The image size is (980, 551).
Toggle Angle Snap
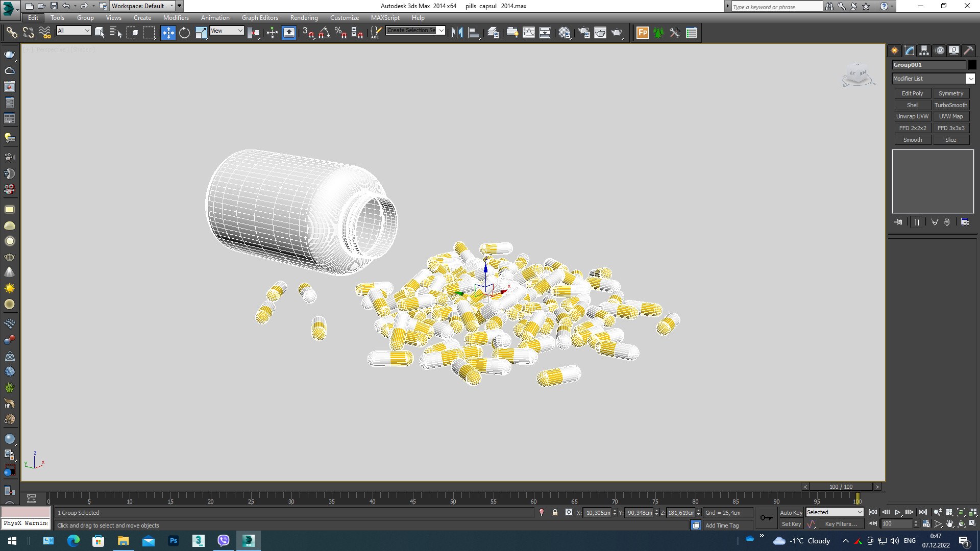point(324,33)
